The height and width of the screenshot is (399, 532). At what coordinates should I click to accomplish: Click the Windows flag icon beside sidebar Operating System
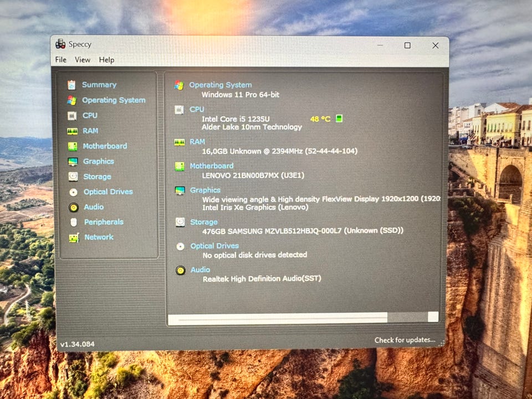pos(71,100)
